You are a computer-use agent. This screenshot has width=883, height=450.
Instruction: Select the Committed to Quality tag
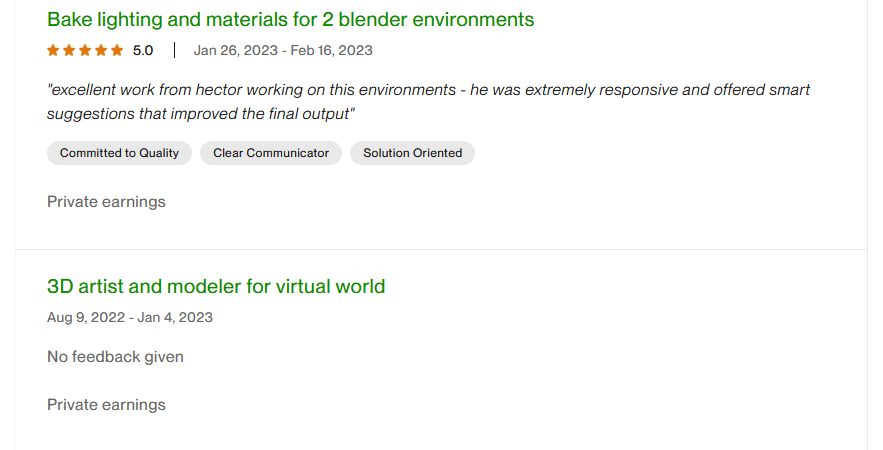[x=119, y=153]
